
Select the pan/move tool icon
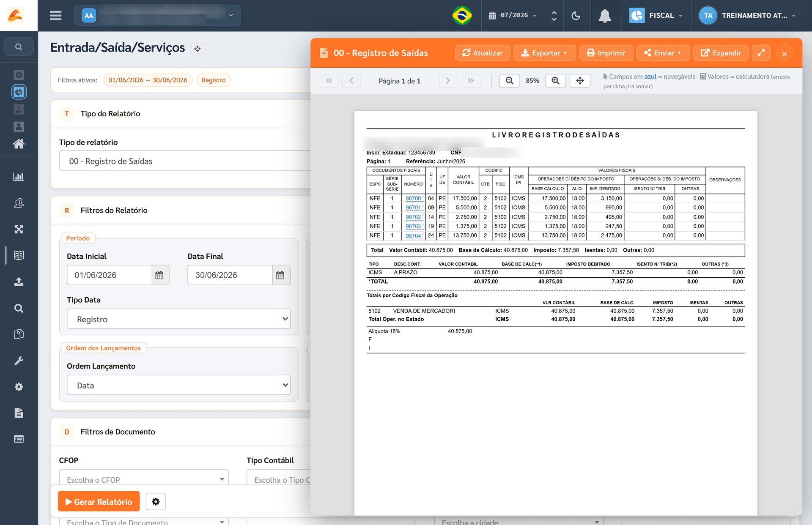[x=580, y=81]
